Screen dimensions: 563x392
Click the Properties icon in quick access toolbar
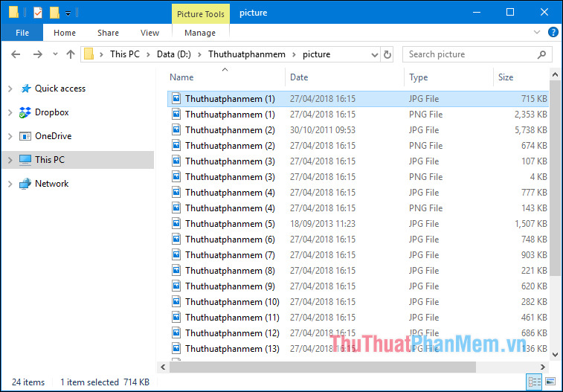(x=38, y=13)
